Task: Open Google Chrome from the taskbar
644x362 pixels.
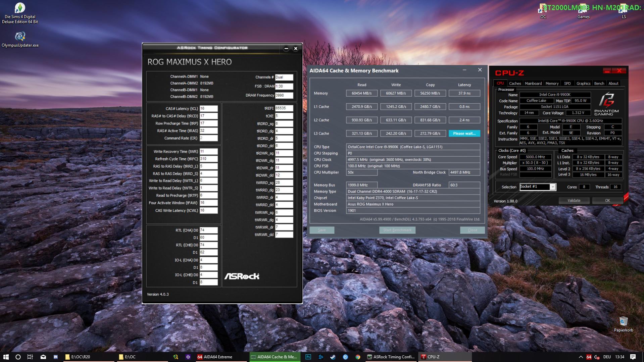Action: pyautogui.click(x=358, y=357)
